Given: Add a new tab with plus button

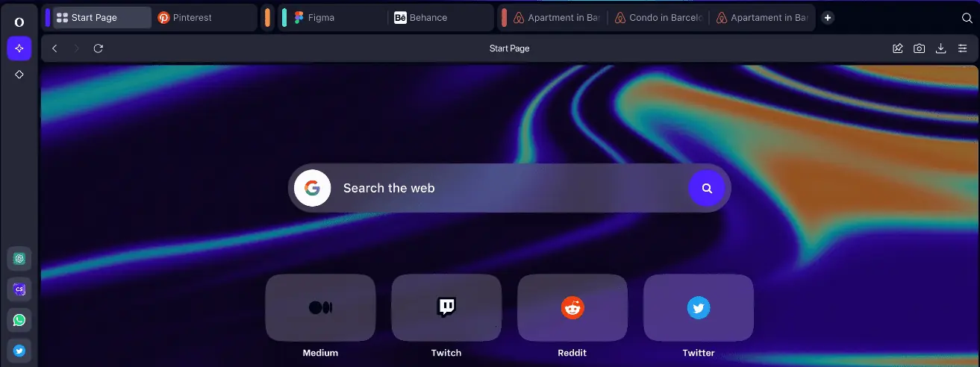Looking at the screenshot, I should 827,18.
